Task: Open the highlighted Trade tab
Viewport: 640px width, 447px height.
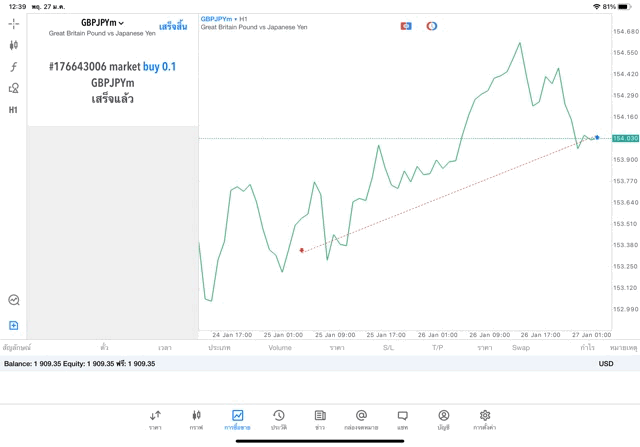Action: pos(237,420)
